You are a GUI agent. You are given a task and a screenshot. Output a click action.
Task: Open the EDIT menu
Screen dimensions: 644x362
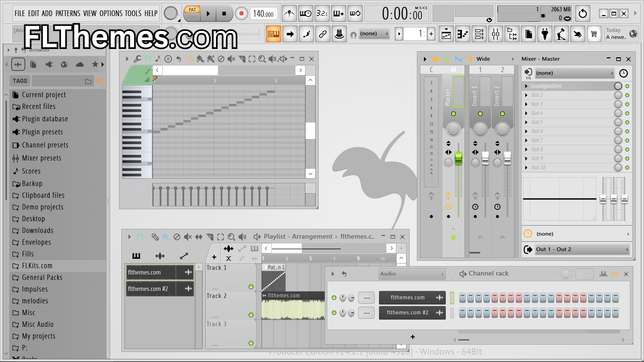tap(34, 13)
